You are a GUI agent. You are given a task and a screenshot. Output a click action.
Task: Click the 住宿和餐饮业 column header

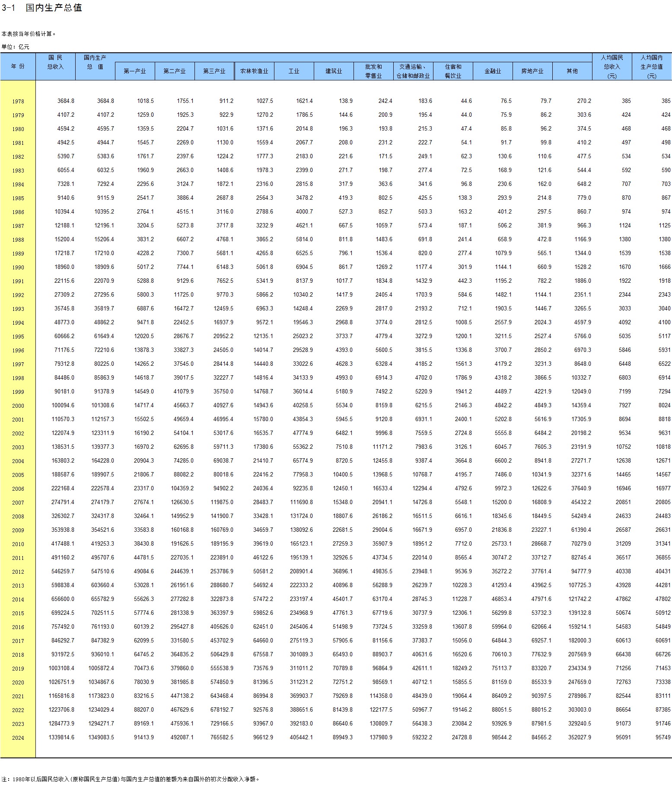(453, 71)
